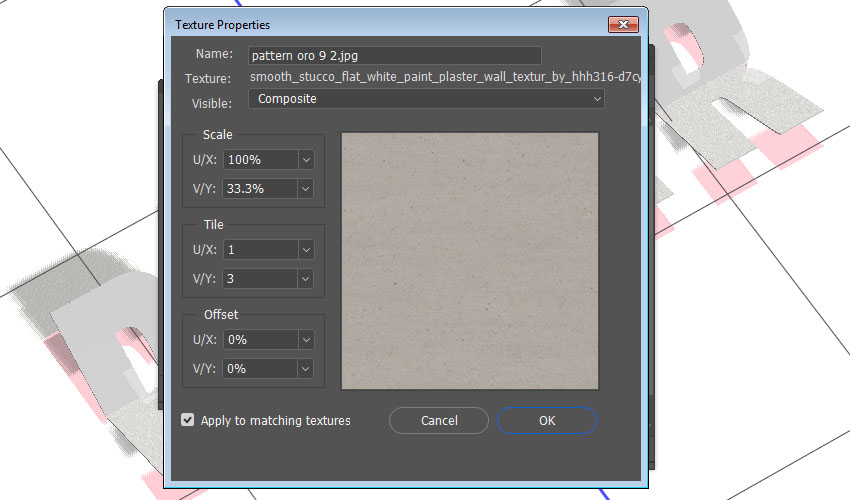Confirm with the OK button
This screenshot has height=500, width=850.
(547, 420)
